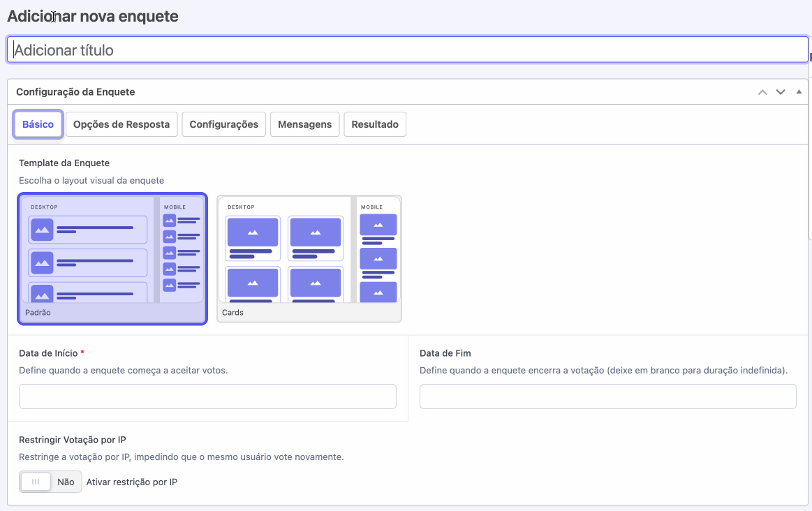Click the top-left card image in Cards desktop preview
The image size is (812, 511).
tap(252, 232)
